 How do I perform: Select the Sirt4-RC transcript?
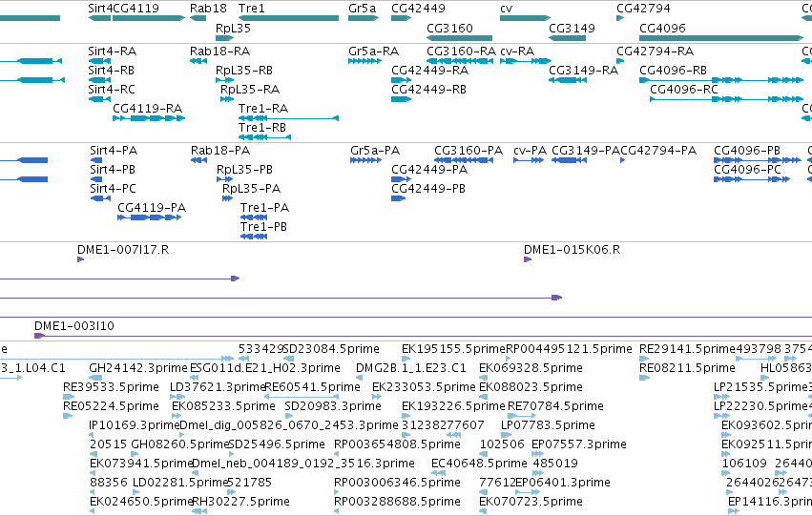point(99,99)
